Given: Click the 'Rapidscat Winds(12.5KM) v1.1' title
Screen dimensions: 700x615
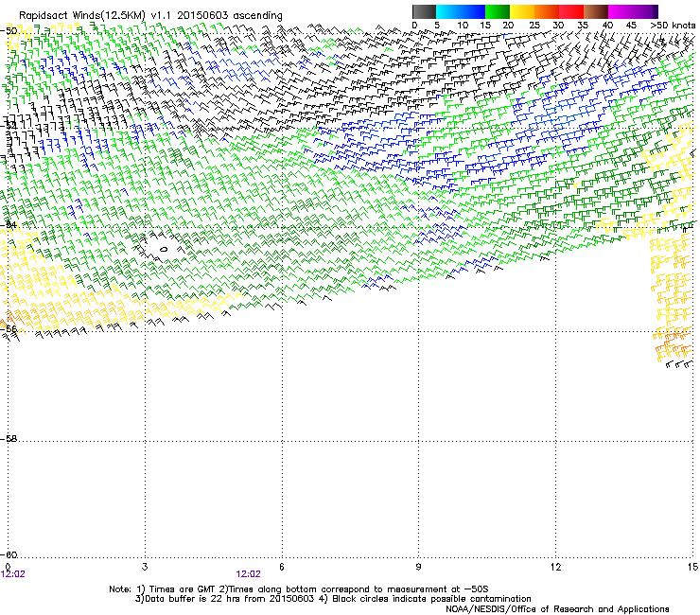Looking at the screenshot, I should click(95, 16).
